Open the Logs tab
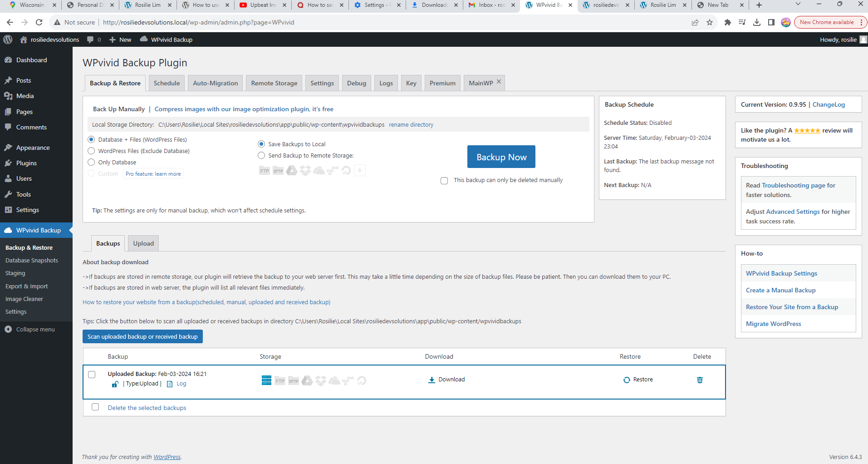868x464 pixels. 386,83
